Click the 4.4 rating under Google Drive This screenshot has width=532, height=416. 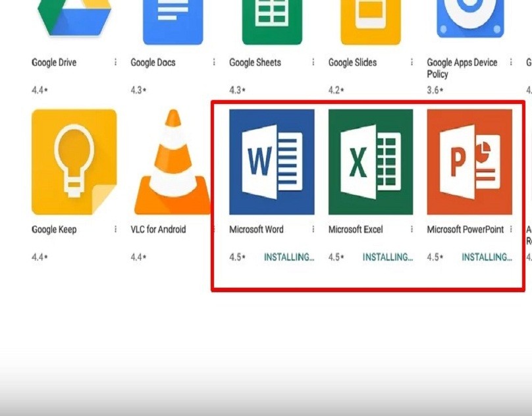[x=40, y=90]
